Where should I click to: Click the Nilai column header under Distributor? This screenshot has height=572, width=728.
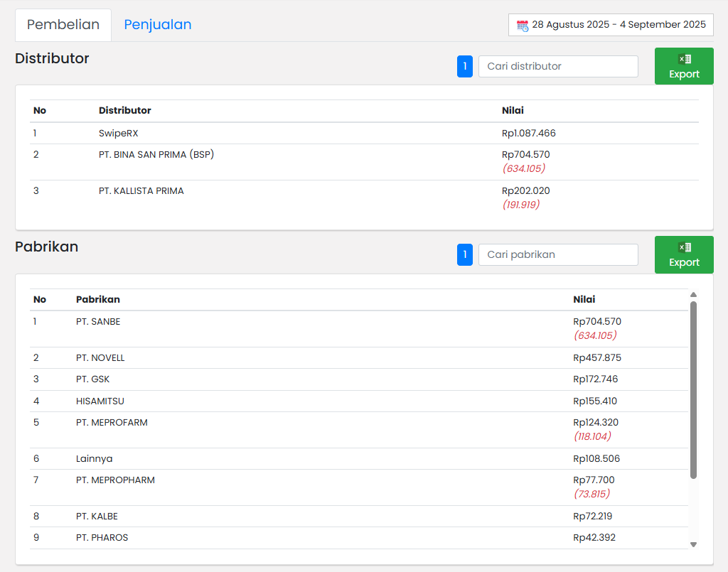click(x=513, y=110)
